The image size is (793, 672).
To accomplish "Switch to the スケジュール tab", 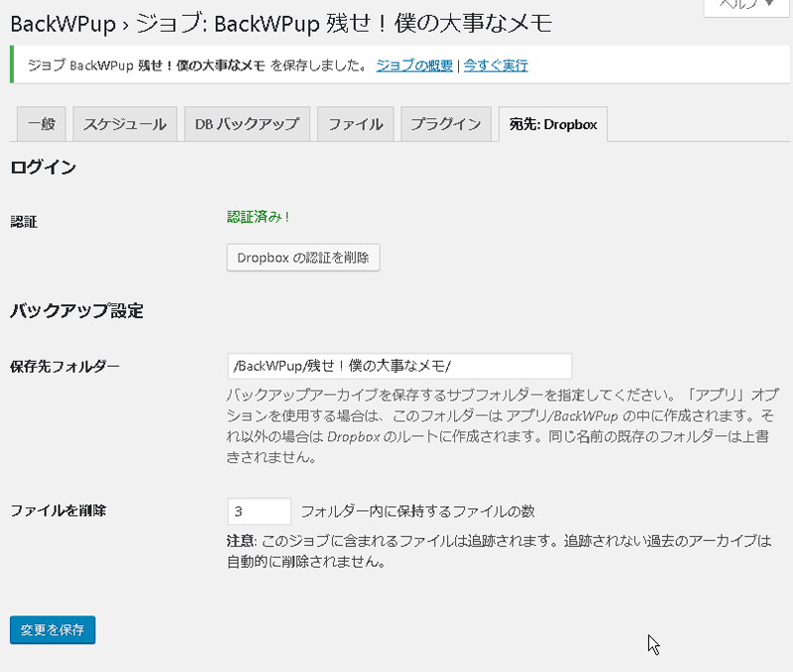I will pyautogui.click(x=125, y=124).
